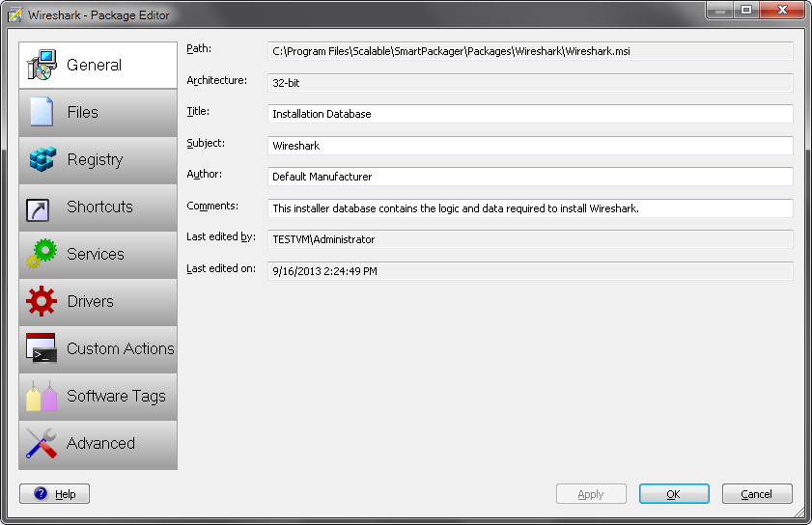
Task: Switch to the Registry tab
Action: coord(98,160)
